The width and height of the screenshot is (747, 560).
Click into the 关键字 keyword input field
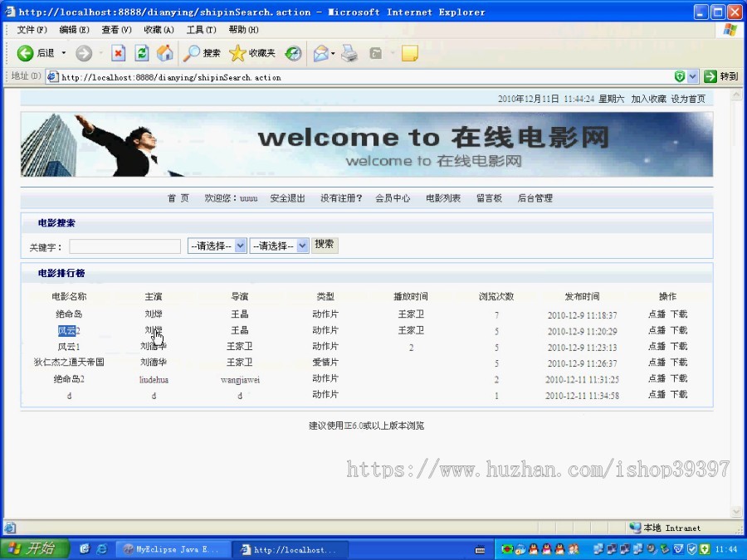(x=124, y=246)
